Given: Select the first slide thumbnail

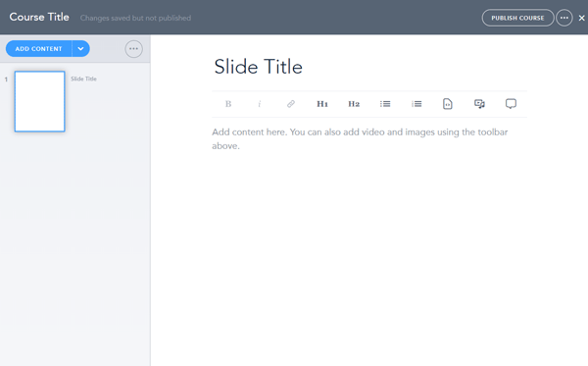Looking at the screenshot, I should tap(40, 101).
